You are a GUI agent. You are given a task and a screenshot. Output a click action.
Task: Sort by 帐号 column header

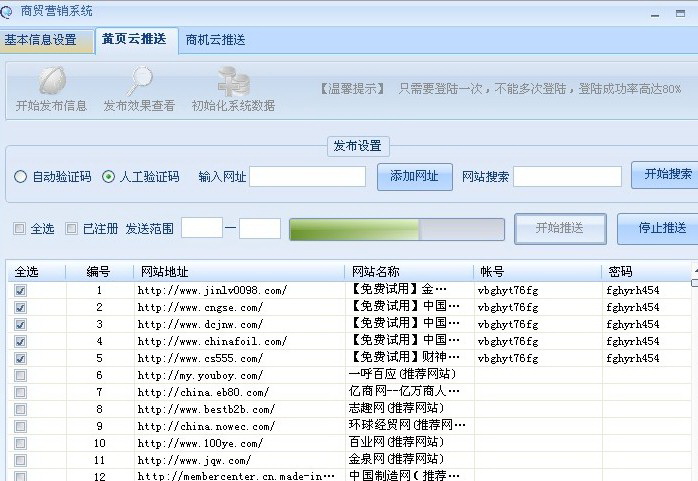coord(537,272)
